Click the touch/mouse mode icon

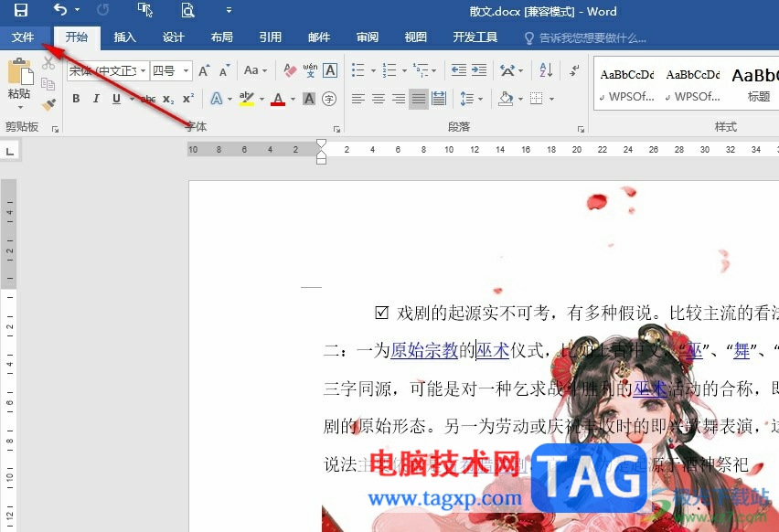(x=144, y=9)
